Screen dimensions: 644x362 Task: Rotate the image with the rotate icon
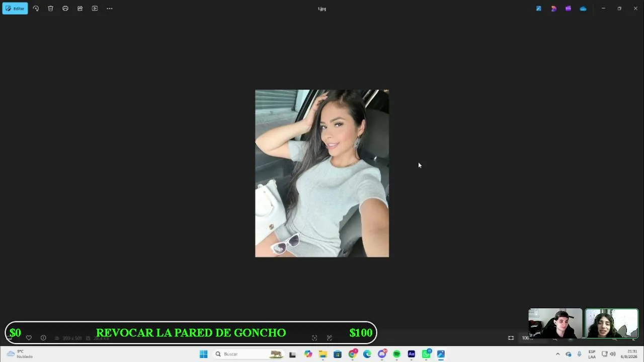[36, 9]
